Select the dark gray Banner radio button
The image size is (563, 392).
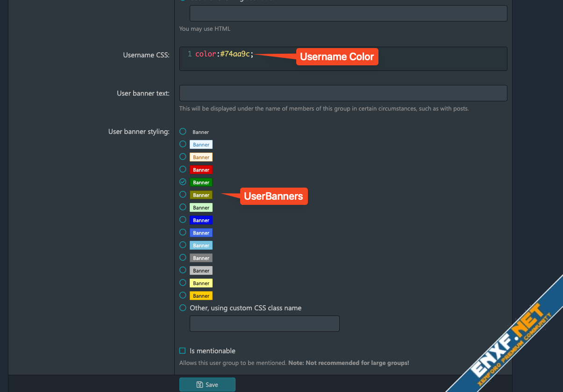(x=183, y=258)
